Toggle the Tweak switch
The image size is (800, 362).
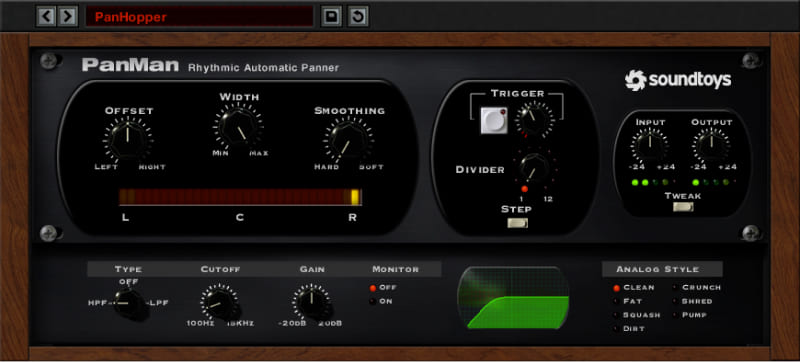click(683, 207)
